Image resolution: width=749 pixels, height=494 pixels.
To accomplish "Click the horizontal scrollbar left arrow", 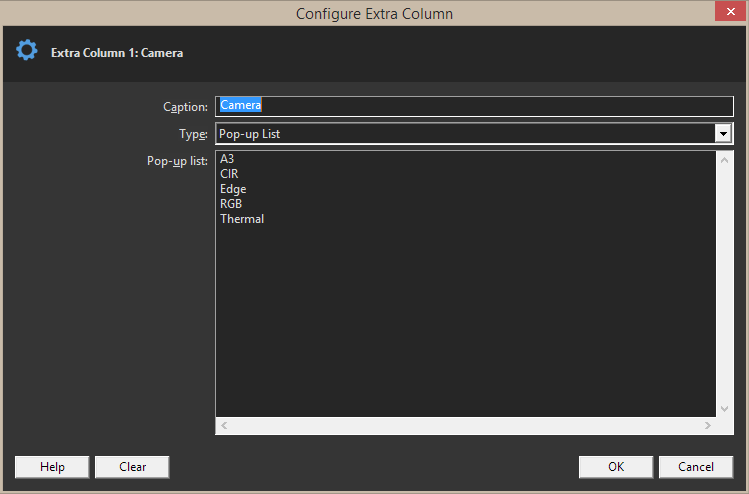I will 224,426.
